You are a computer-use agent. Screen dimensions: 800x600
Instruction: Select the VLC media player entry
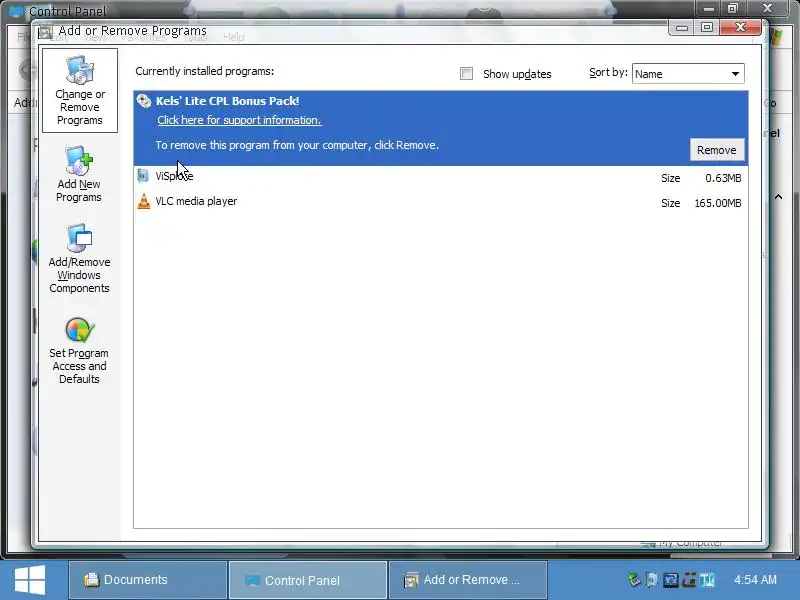(x=441, y=202)
